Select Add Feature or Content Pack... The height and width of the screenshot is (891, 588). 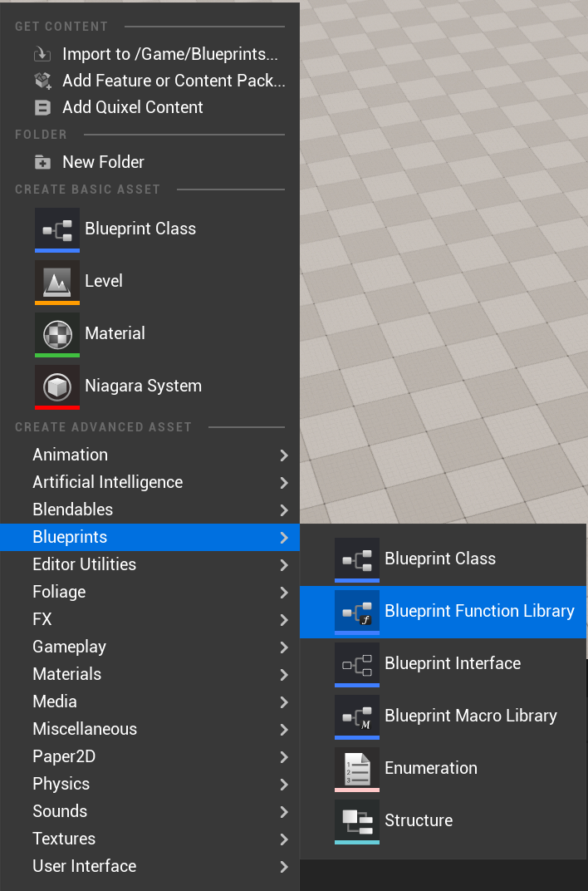point(149,81)
